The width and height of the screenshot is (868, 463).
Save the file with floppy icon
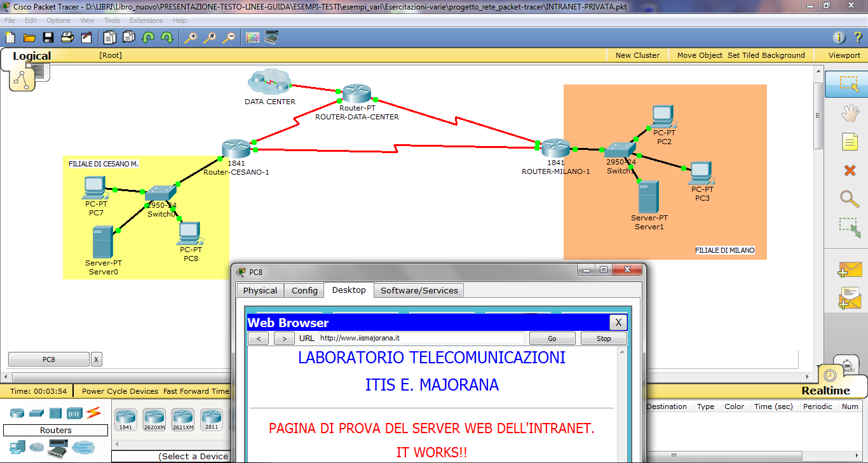(x=48, y=37)
